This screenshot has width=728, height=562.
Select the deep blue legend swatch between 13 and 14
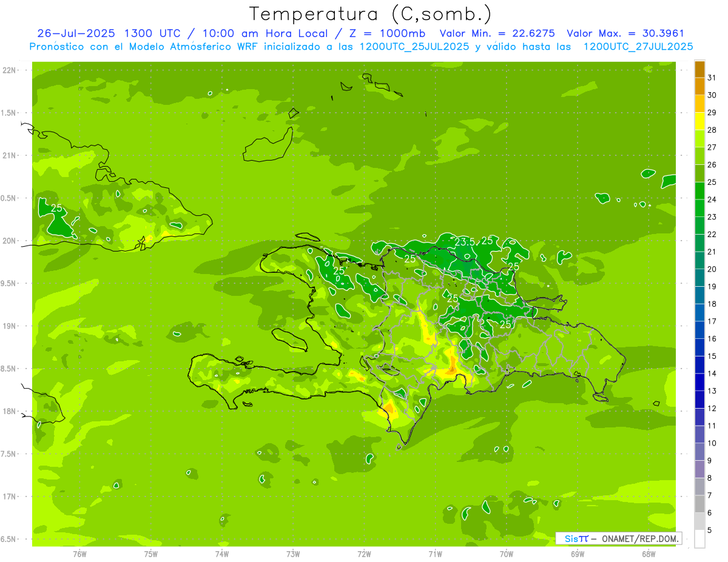tap(699, 383)
